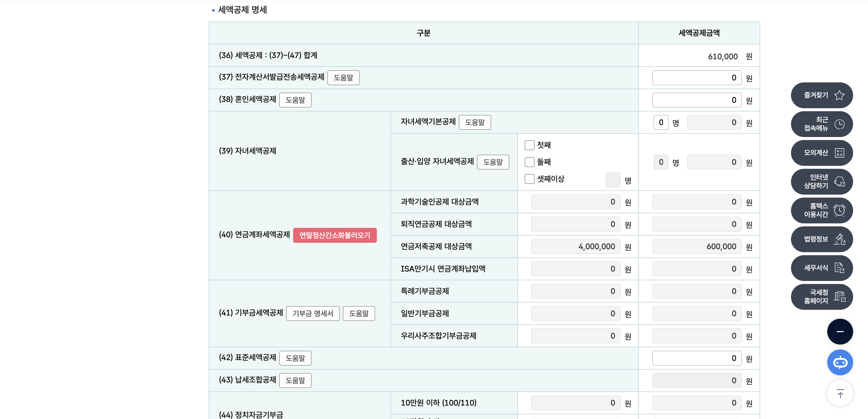868x419 pixels.
Task: Open 세무서식 tax forms shortcut
Action: [822, 268]
